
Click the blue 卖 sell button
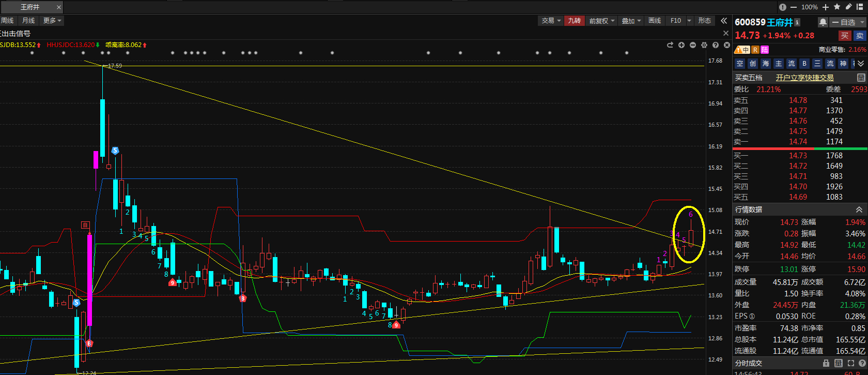860,36
